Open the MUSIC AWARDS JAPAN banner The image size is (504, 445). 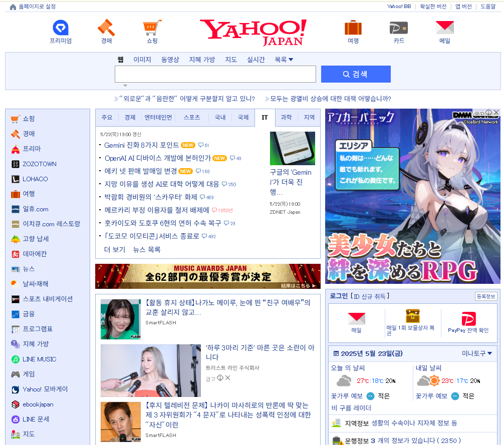click(x=207, y=276)
